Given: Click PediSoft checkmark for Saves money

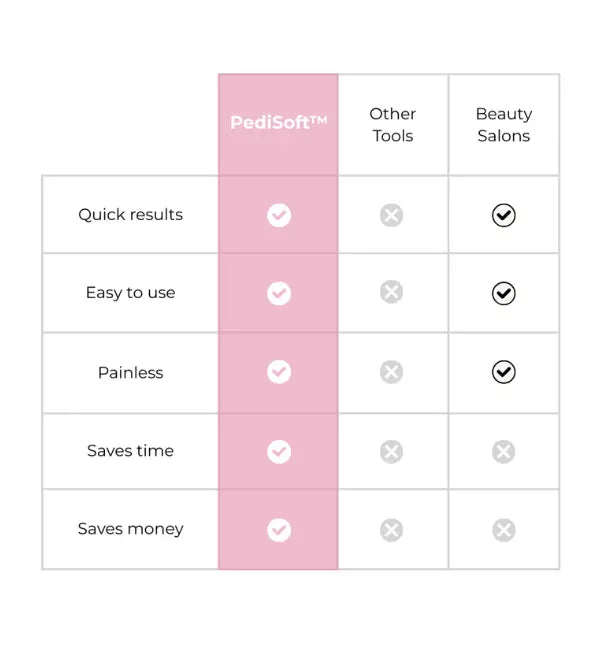Looking at the screenshot, I should click(279, 530).
